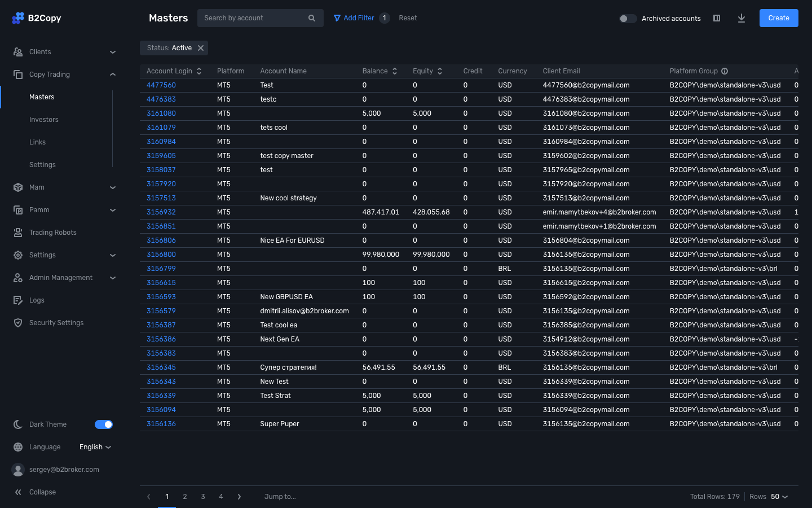Click email emir.mamytbekov+4@b2broker.com
Image resolution: width=812 pixels, height=508 pixels.
point(599,212)
